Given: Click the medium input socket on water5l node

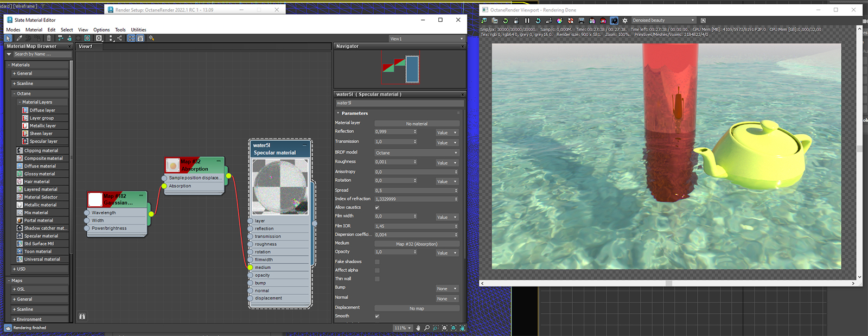Looking at the screenshot, I should coord(250,267).
